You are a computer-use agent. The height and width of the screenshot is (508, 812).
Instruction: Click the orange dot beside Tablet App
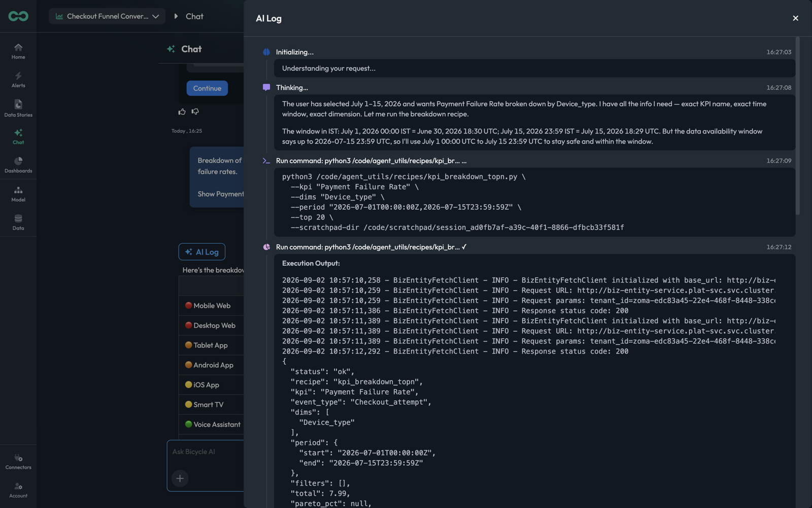coord(188,345)
